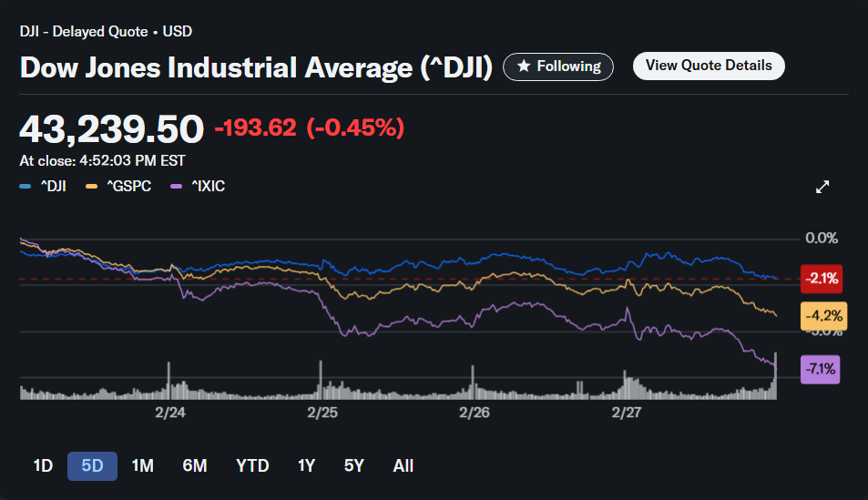The image size is (868, 500).
Task: Click the 43,239.50 price value
Action: [112, 129]
